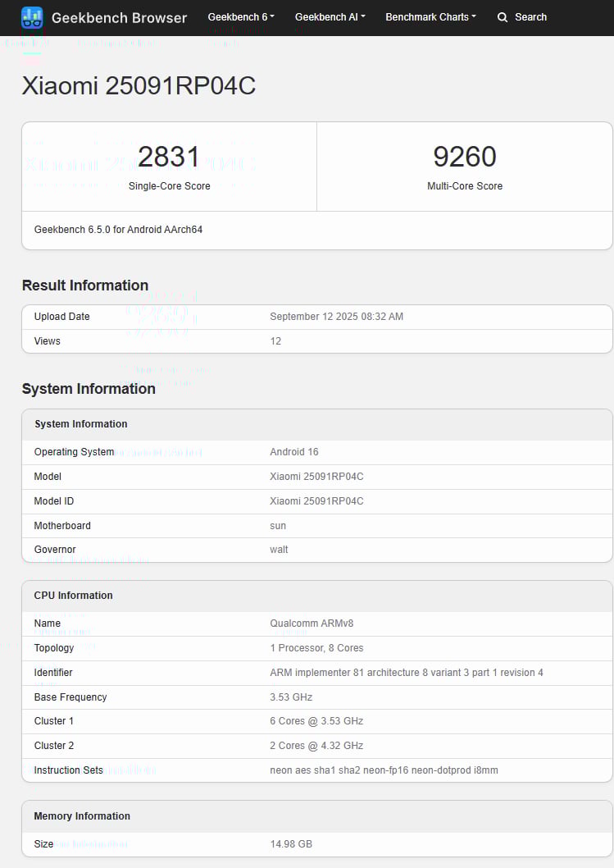Select the ARM implementer 81 identifier value
The height and width of the screenshot is (868, 614).
407,673
